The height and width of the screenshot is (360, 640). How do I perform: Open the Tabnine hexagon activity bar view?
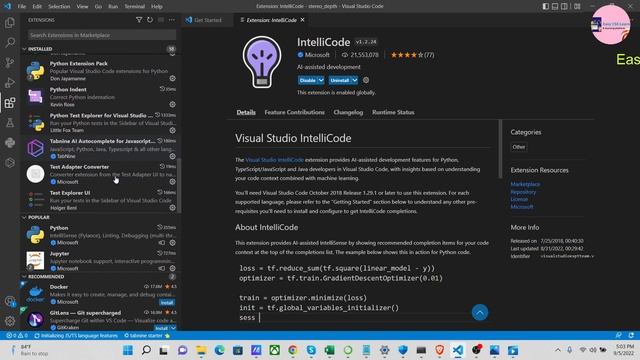(x=10, y=162)
